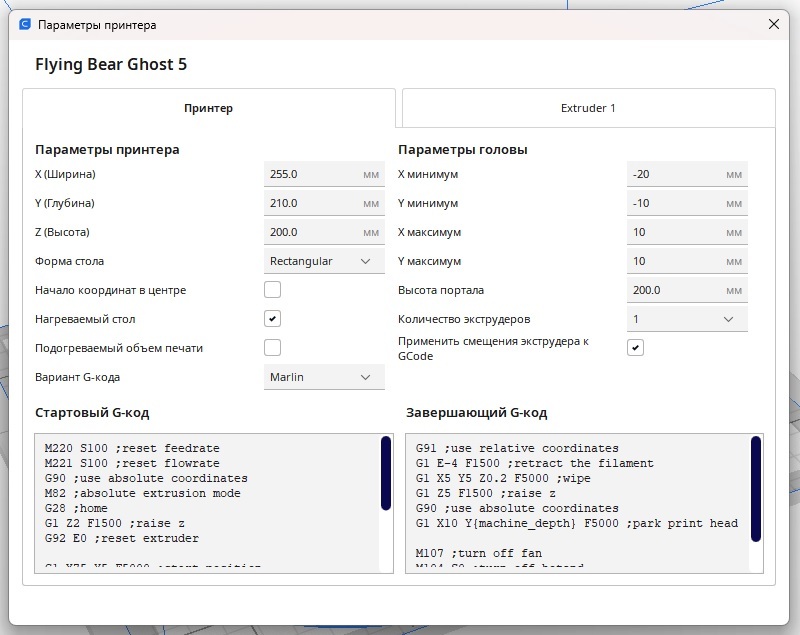Click the Y depth field showing 210.0

(324, 203)
